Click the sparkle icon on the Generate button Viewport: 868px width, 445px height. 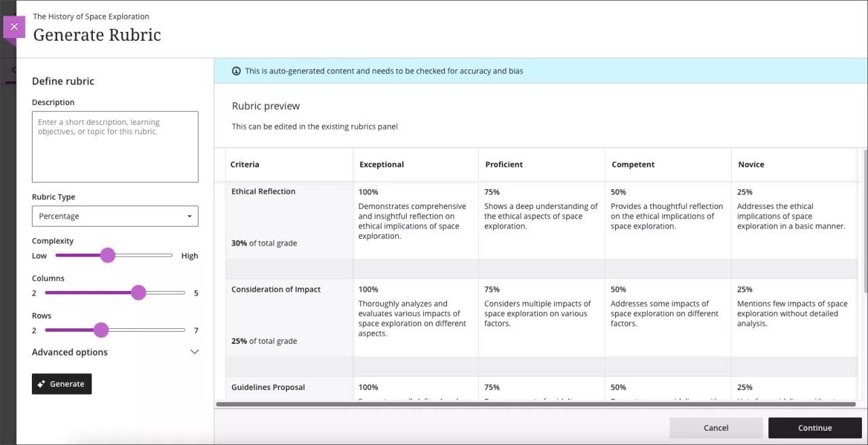pyautogui.click(x=43, y=383)
